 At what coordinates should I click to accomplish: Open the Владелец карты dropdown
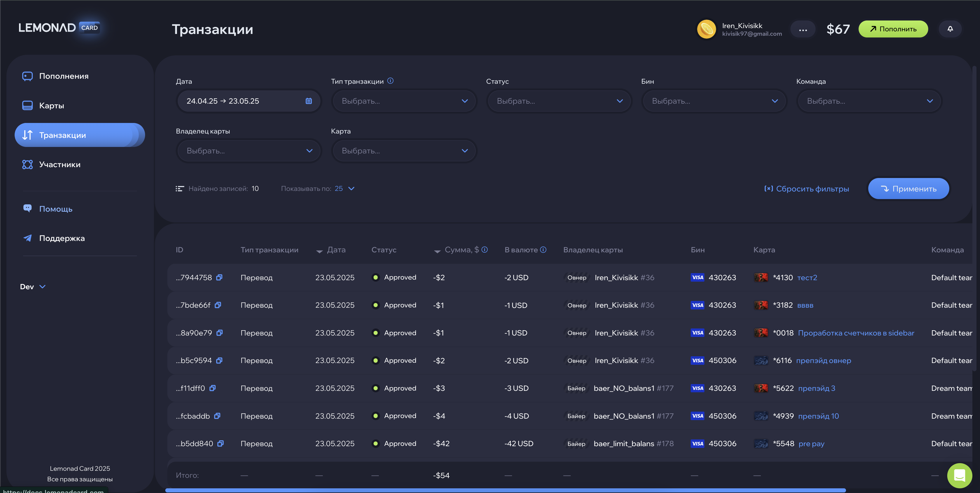pos(249,151)
